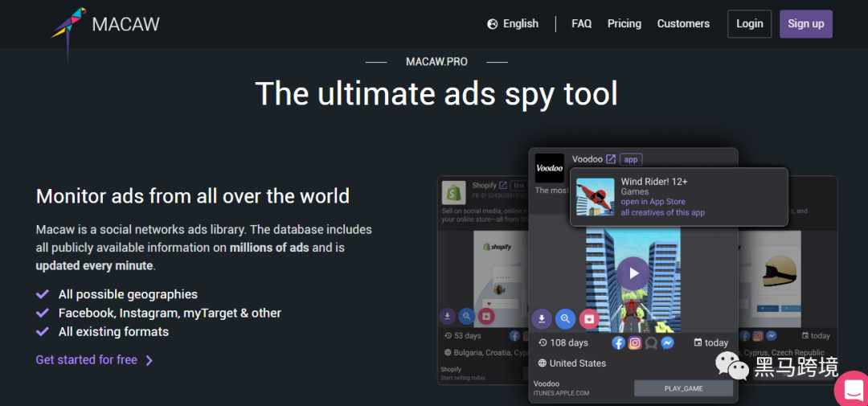
Task: Click the MACAW.PRO heading label
Action: click(436, 61)
